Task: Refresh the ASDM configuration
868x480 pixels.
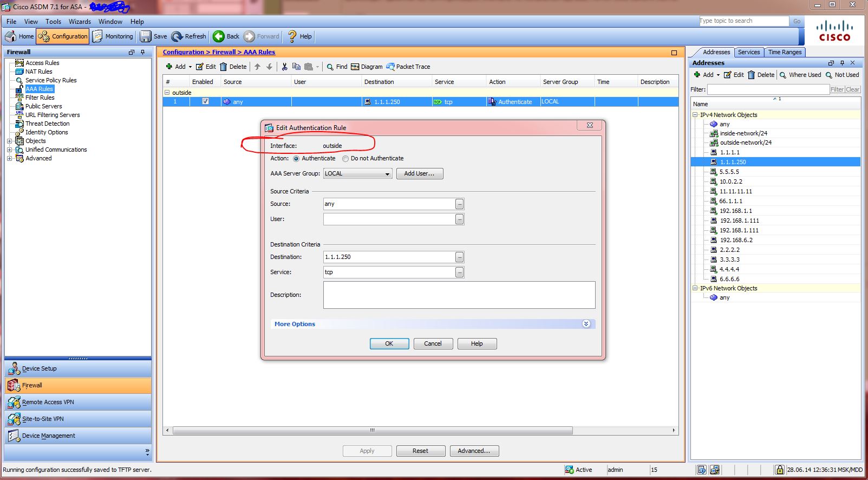Action: (189, 36)
